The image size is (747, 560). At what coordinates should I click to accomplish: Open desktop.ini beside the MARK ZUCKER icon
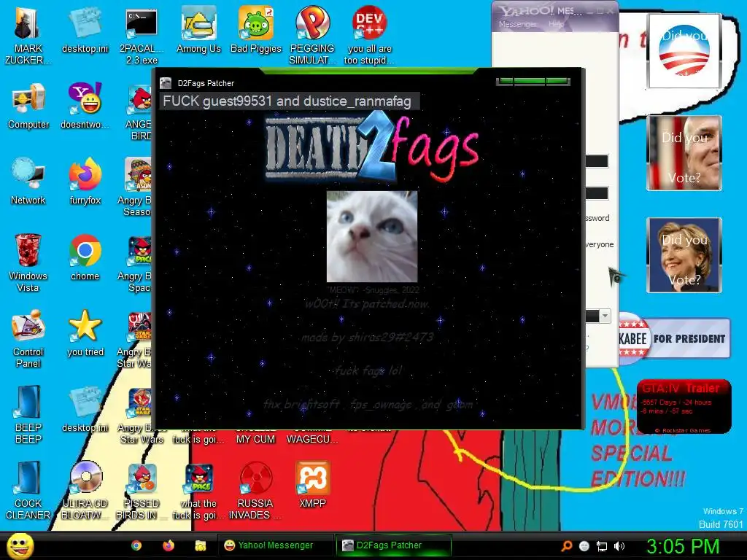(85, 29)
